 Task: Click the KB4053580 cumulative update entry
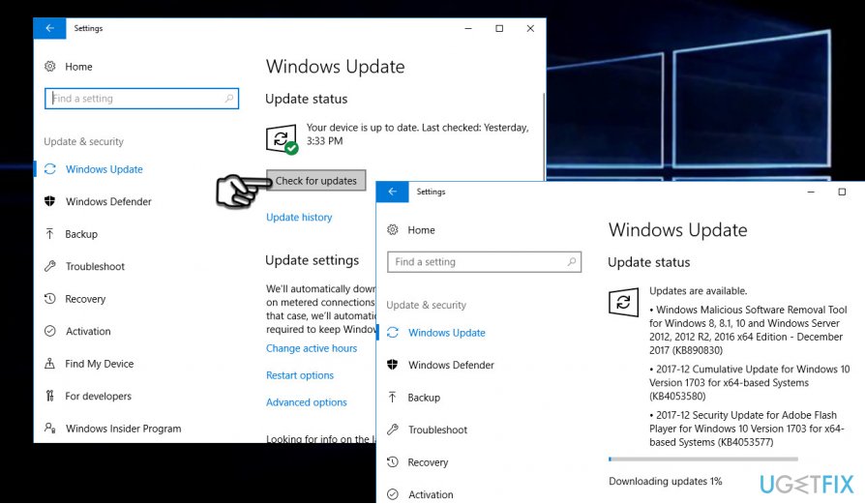coord(749,382)
